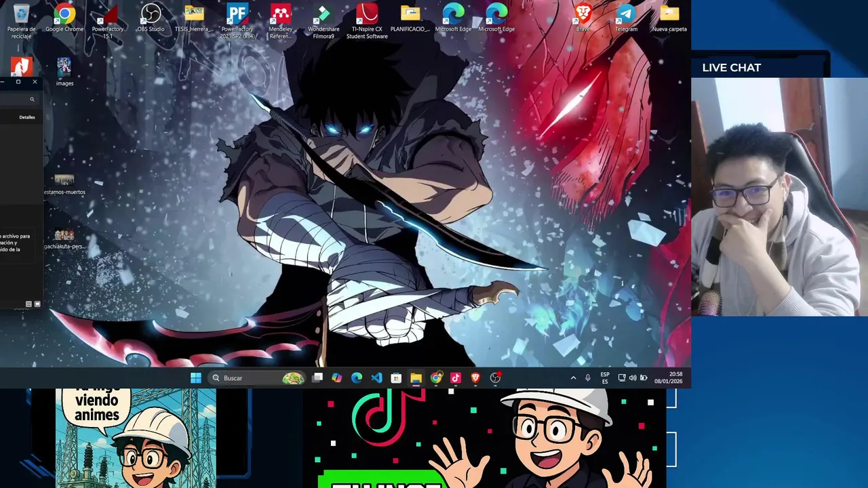Image resolution: width=868 pixels, height=488 pixels.
Task: Launch Google Chrome from desktop shortcut
Action: pyautogui.click(x=64, y=18)
